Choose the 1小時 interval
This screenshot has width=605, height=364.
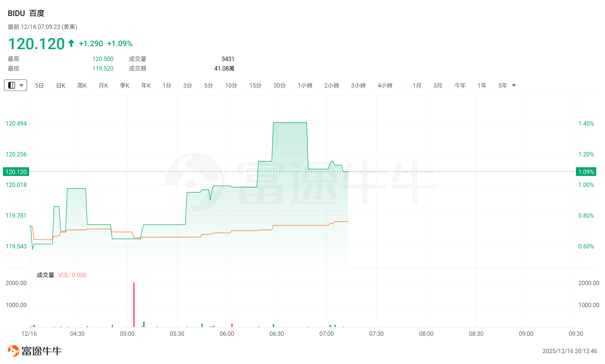(x=305, y=85)
